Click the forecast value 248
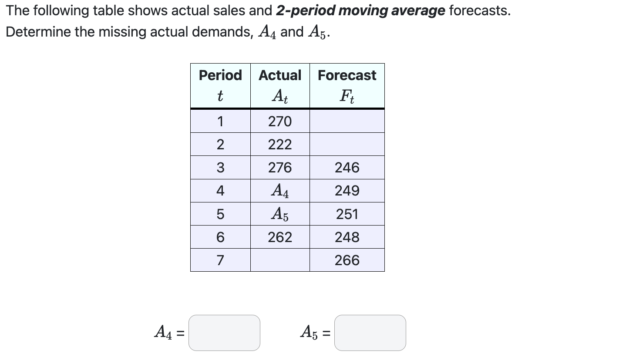 click(x=347, y=236)
